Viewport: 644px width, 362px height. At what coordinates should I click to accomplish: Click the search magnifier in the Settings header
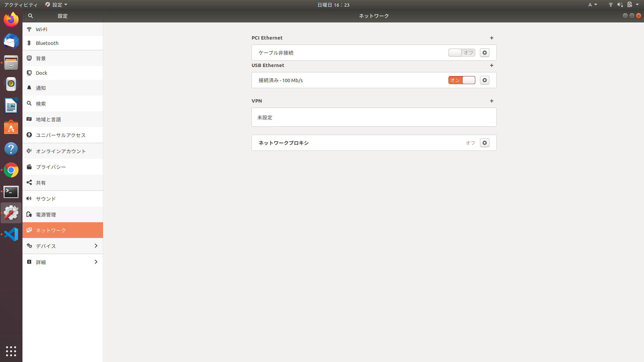(x=30, y=16)
